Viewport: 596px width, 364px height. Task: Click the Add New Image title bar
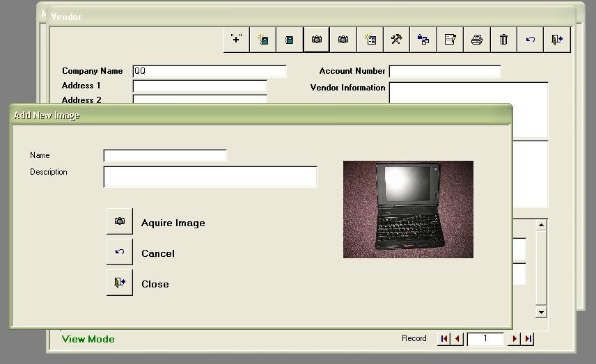click(x=261, y=115)
